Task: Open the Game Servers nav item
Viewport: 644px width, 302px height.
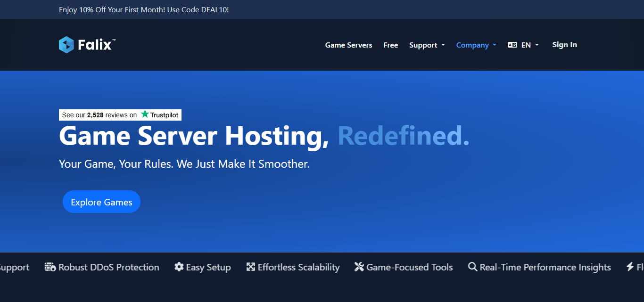Action: point(349,45)
